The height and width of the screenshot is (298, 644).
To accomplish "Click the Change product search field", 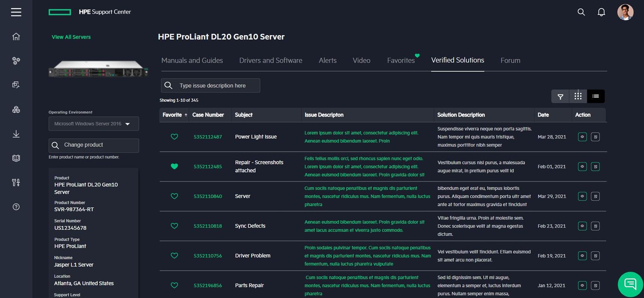I will [x=94, y=145].
